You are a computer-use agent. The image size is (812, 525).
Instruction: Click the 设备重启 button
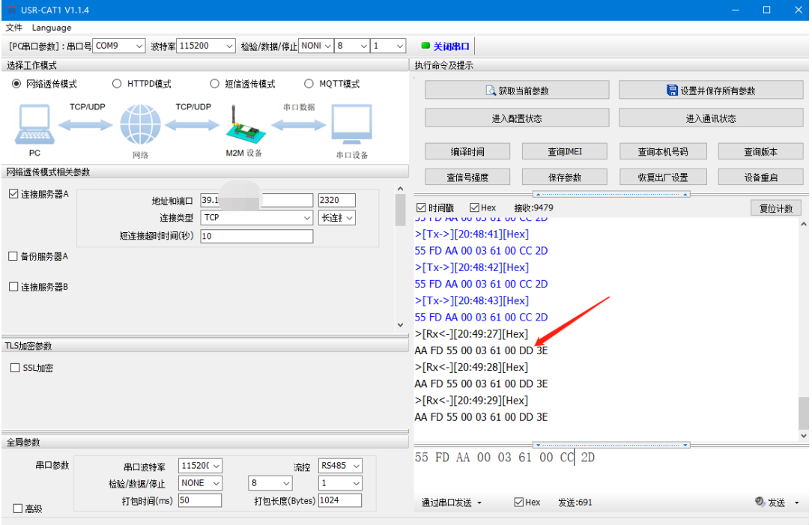coord(760,177)
